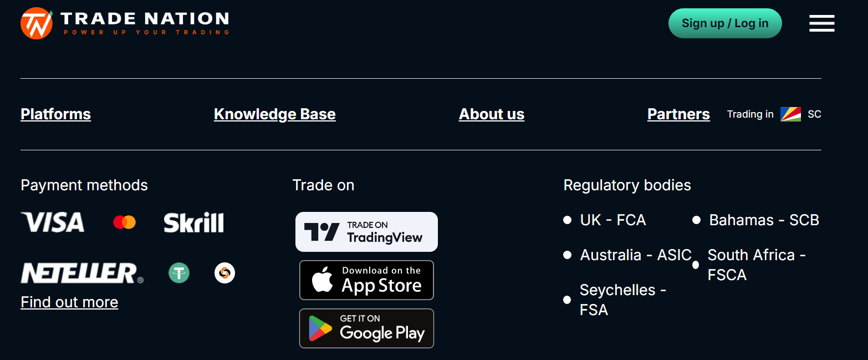Open the Platforms menu section
The width and height of the screenshot is (868, 360).
click(55, 114)
